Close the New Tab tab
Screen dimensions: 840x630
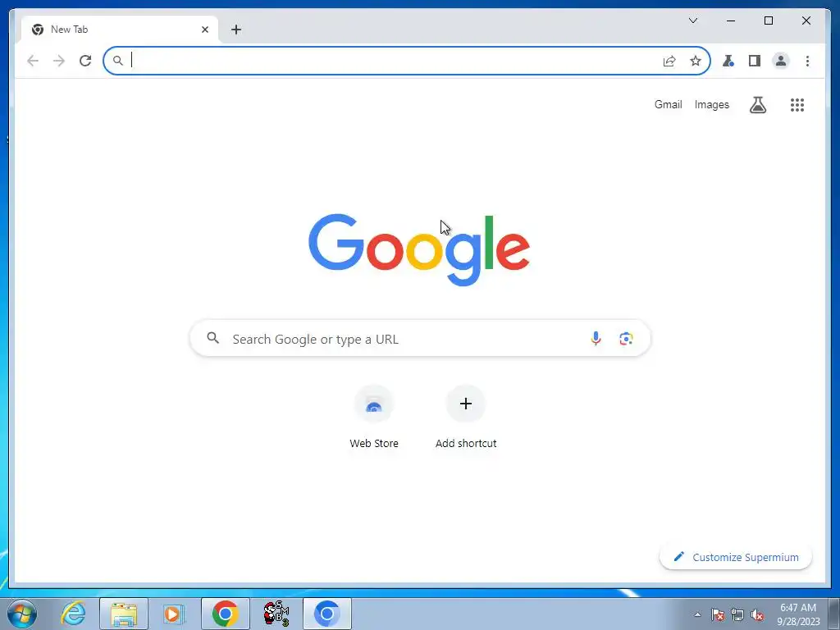[x=204, y=30]
